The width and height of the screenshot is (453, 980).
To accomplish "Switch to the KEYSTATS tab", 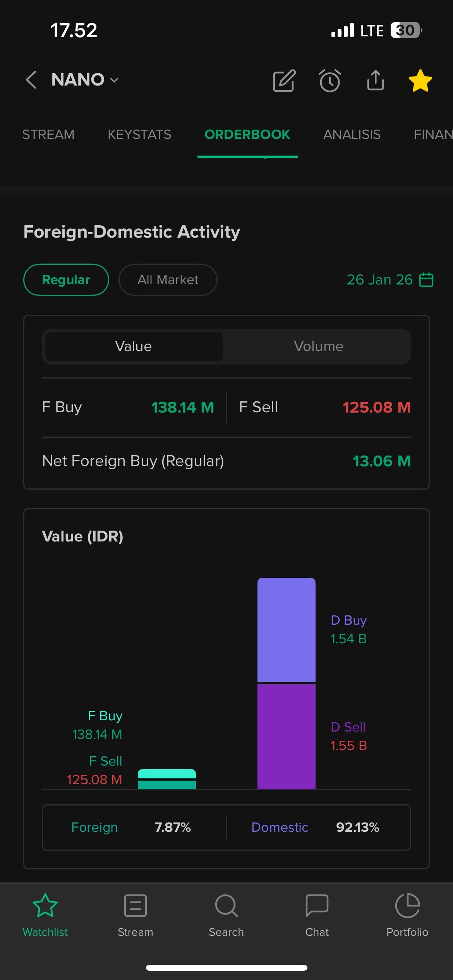I will (x=139, y=135).
